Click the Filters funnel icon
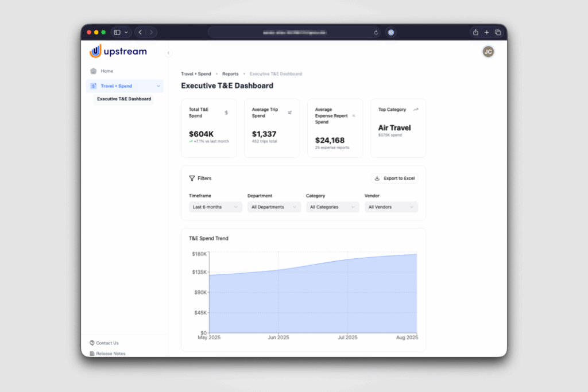Image resolution: width=588 pixels, height=392 pixels. [192, 178]
